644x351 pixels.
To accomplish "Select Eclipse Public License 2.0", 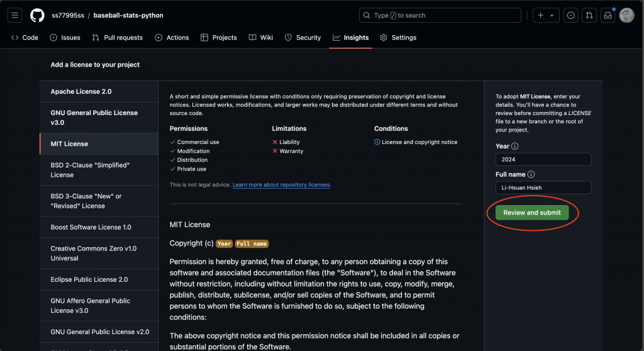I will (99, 279).
